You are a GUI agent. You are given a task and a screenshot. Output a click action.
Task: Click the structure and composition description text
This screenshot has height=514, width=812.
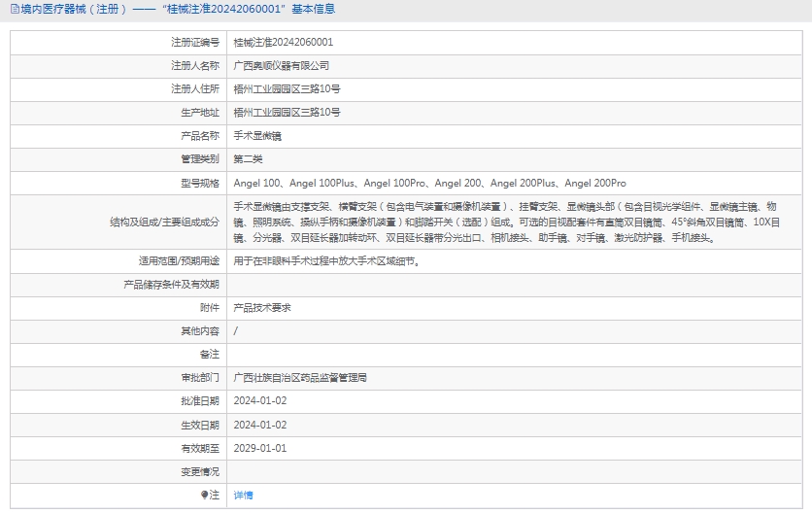[x=505, y=222]
